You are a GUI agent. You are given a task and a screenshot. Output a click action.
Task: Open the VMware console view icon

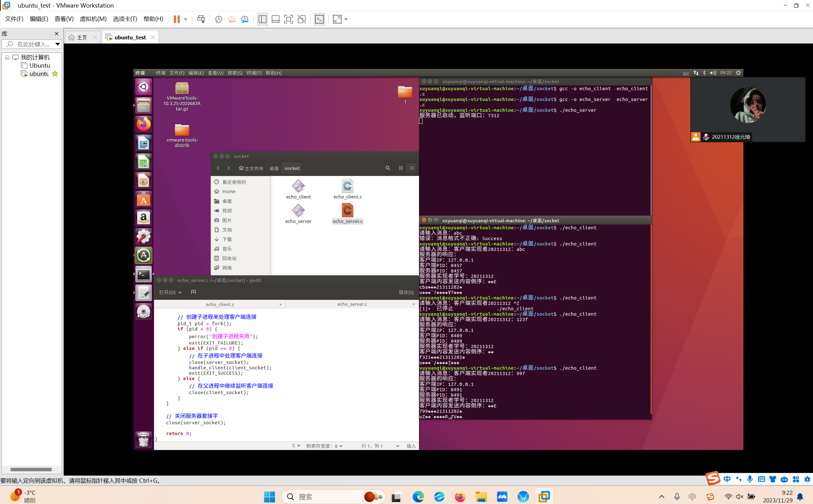coord(319,19)
